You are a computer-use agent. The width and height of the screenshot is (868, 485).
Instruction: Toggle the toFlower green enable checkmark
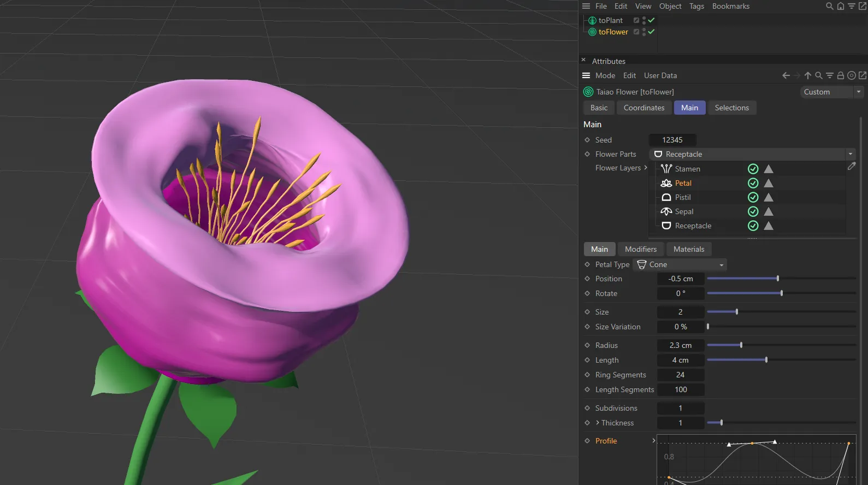tap(651, 32)
